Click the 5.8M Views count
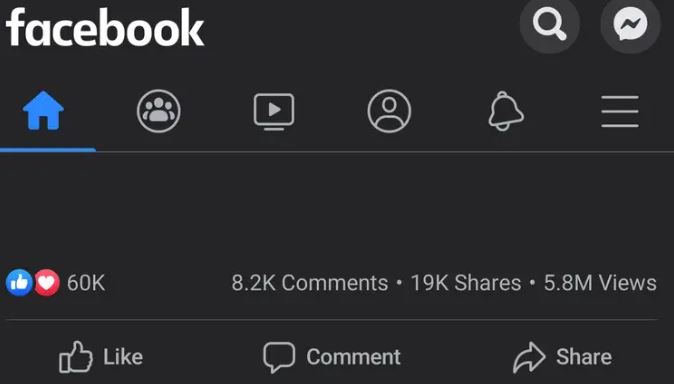 [x=600, y=283]
